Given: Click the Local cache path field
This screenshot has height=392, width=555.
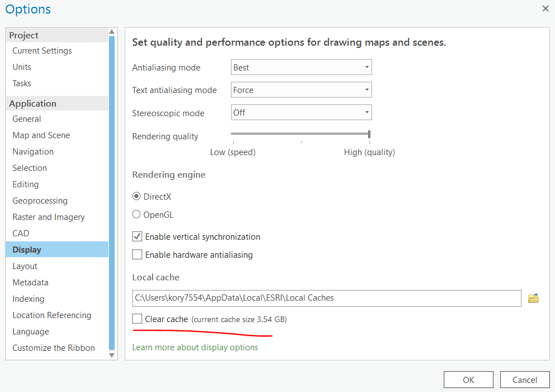Looking at the screenshot, I should (x=326, y=298).
